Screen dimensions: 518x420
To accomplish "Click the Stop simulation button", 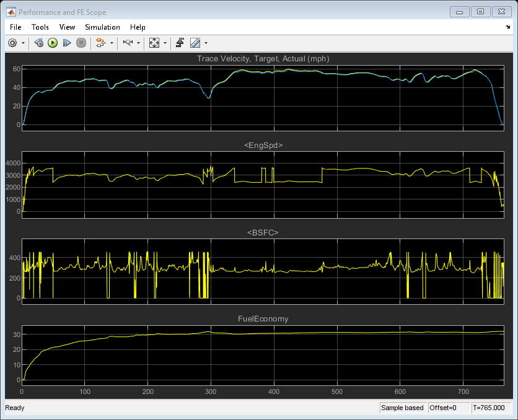I will tap(81, 43).
